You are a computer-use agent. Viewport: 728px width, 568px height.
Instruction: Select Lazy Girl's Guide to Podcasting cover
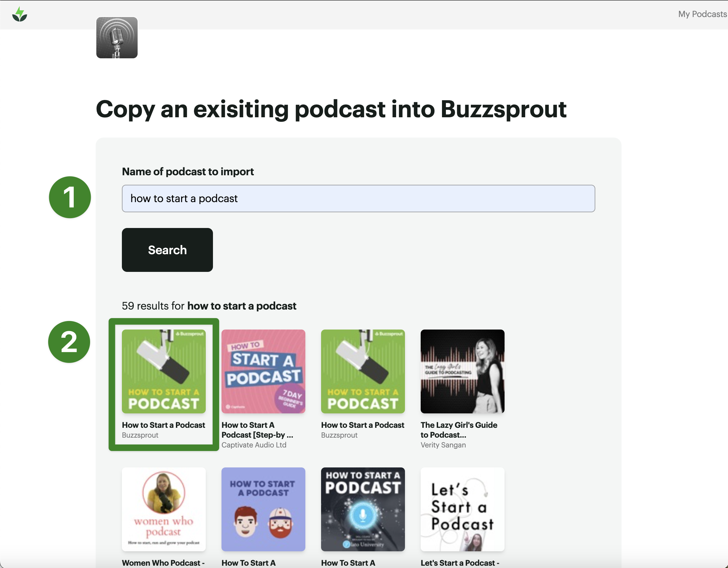coord(462,371)
